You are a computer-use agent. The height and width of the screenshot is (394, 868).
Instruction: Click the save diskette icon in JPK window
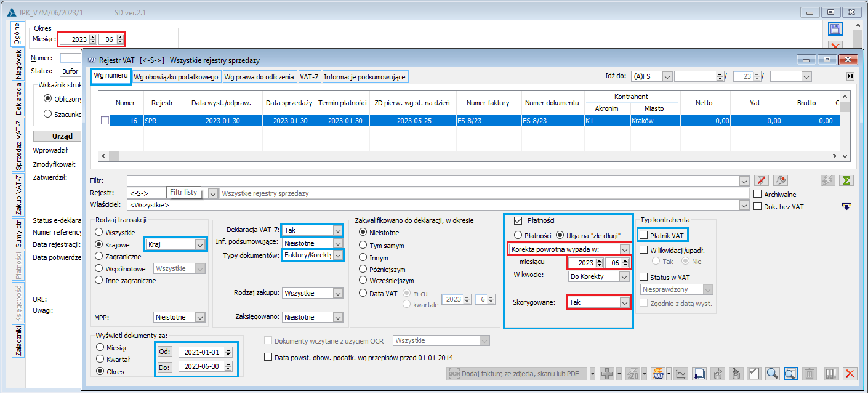tap(835, 30)
